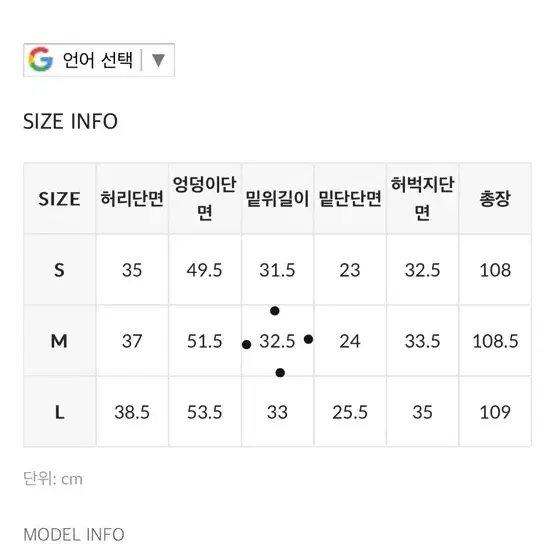Click the MODEL INFO heading
This screenshot has width=555, height=555.
click(x=74, y=534)
